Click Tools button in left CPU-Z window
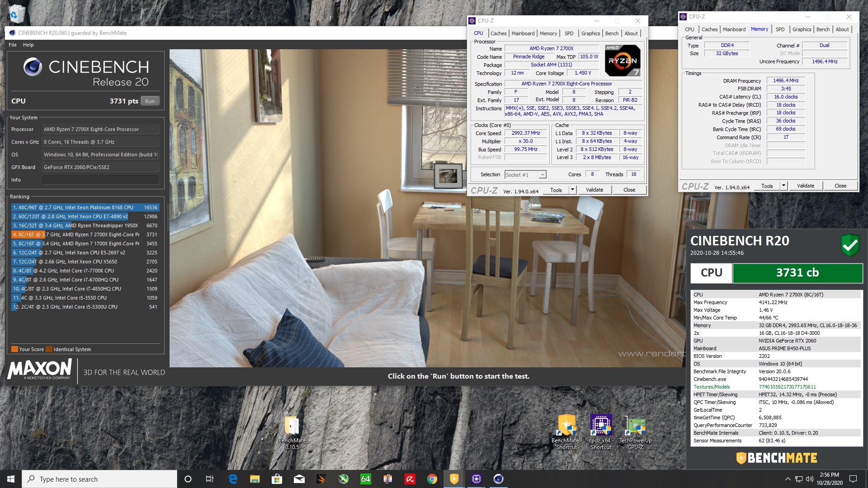The width and height of the screenshot is (868, 488). coord(556,190)
